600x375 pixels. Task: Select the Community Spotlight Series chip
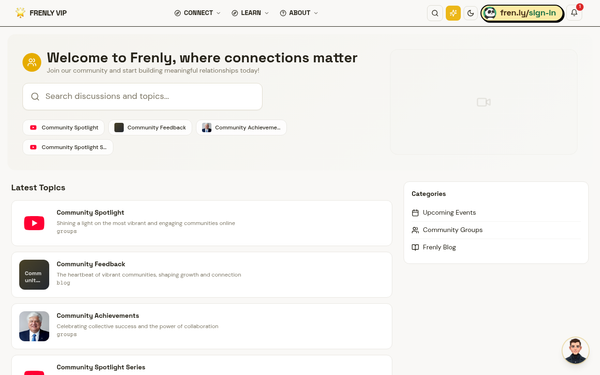tap(68, 147)
